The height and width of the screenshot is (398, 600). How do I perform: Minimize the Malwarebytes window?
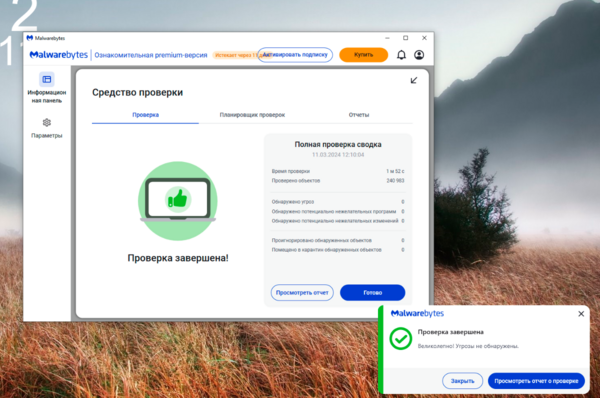tap(387, 38)
